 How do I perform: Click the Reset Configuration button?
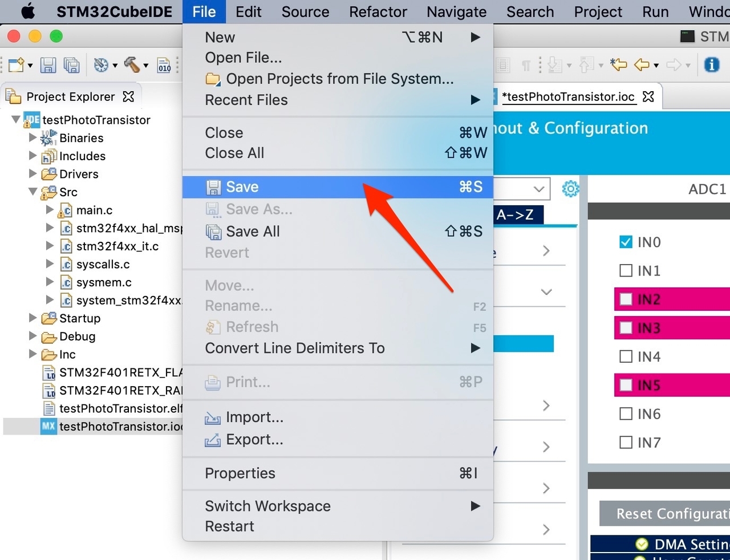pyautogui.click(x=665, y=514)
